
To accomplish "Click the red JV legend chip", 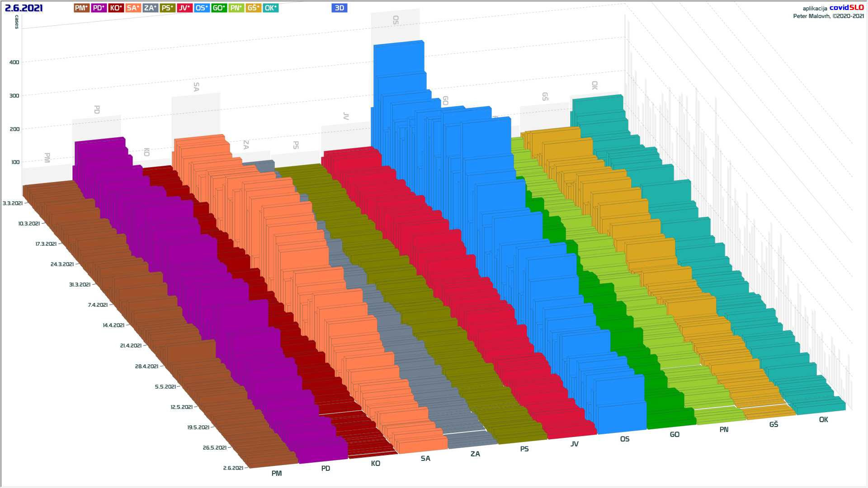I will point(184,8).
